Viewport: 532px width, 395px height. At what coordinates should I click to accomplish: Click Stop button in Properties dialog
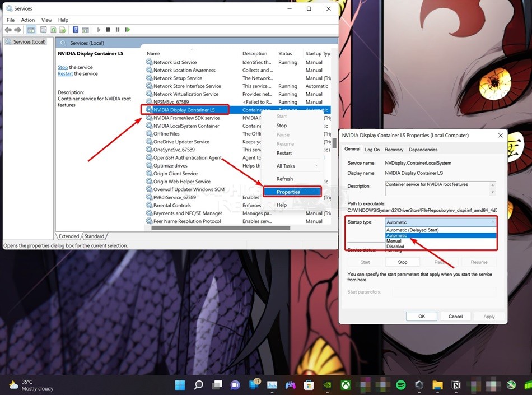(x=403, y=262)
